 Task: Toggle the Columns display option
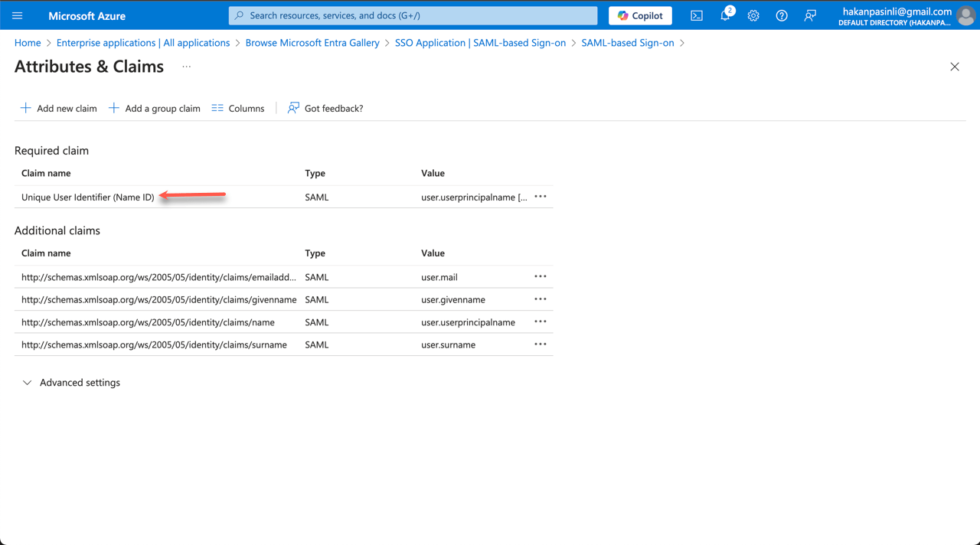(237, 108)
